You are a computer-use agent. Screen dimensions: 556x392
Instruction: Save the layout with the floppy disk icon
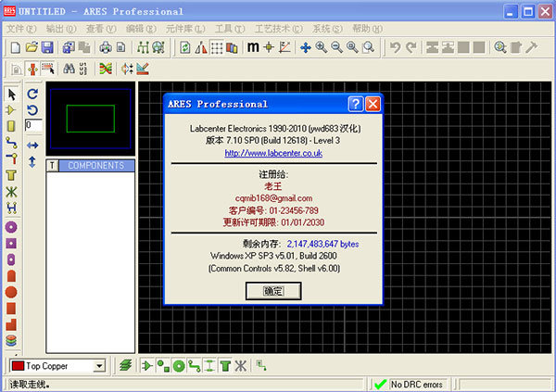[x=47, y=47]
